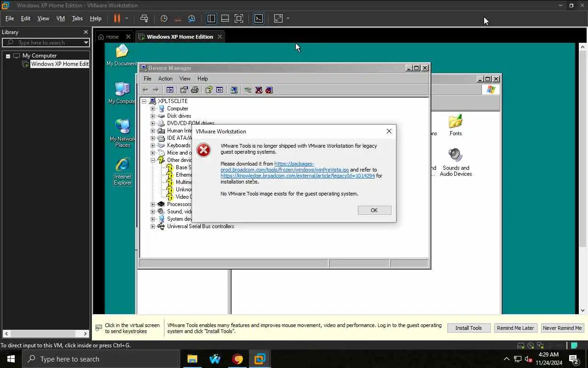Click the Fonts folder icon

point(456,125)
